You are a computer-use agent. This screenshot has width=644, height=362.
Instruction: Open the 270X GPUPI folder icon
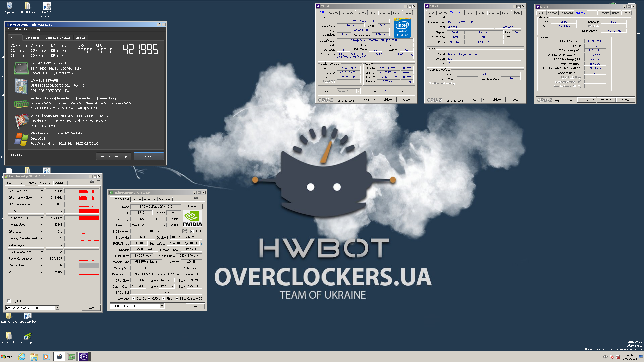tap(9, 338)
